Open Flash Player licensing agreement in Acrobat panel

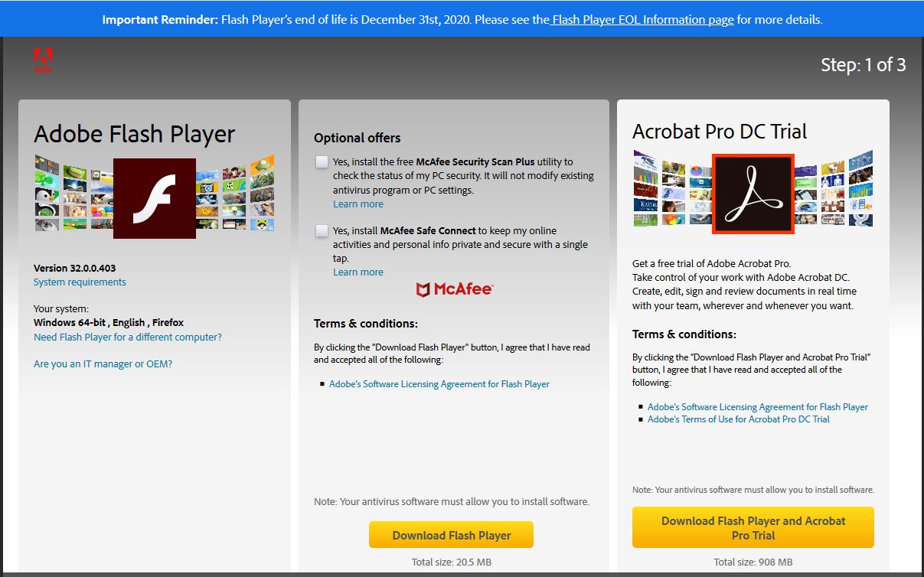click(x=758, y=407)
